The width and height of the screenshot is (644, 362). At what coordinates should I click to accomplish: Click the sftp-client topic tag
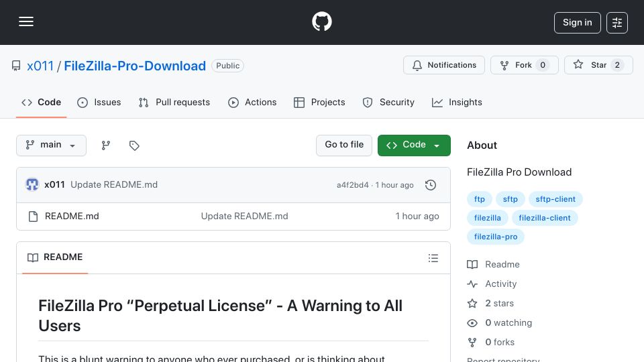pos(555,199)
